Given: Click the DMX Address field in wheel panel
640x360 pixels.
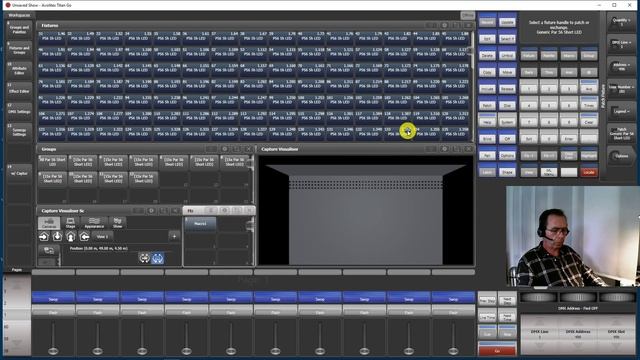Looking at the screenshot, I should [x=578, y=334].
